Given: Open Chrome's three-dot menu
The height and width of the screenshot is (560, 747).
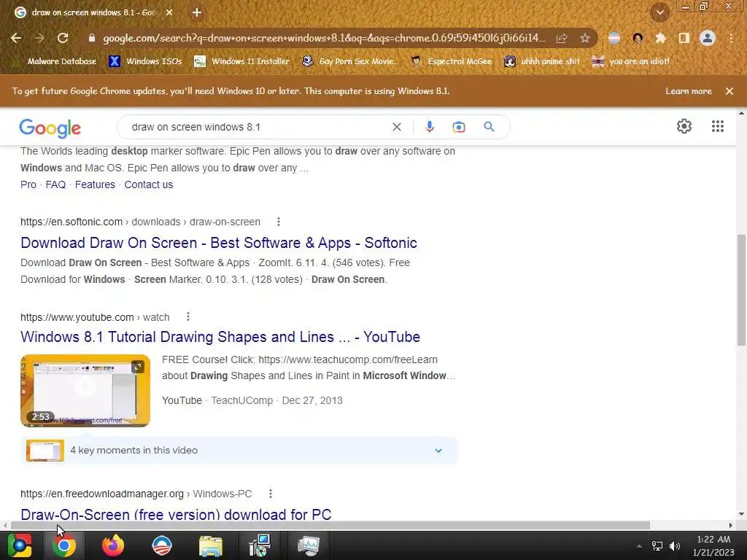Looking at the screenshot, I should click(731, 38).
